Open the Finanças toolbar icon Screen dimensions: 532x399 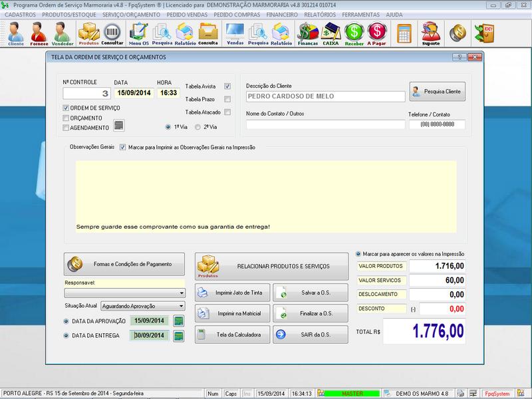pos(307,33)
